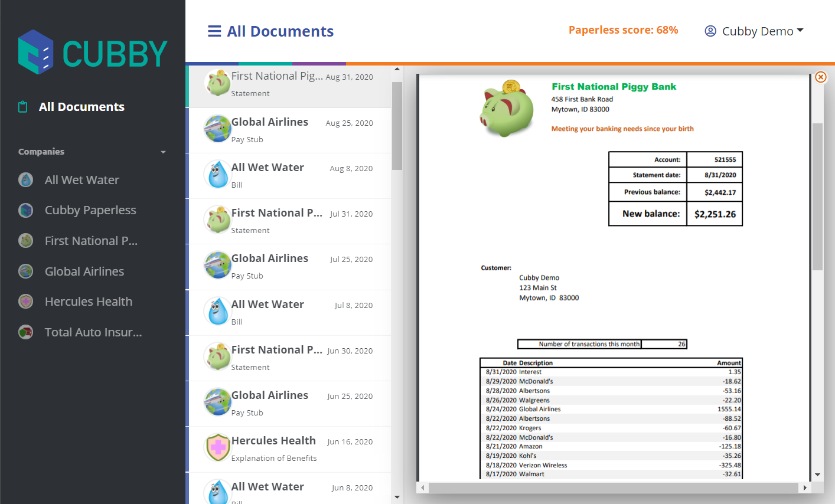Image resolution: width=835 pixels, height=504 pixels.
Task: Open All Wet Water Jun 8, 2020 bill
Action: tap(289, 489)
